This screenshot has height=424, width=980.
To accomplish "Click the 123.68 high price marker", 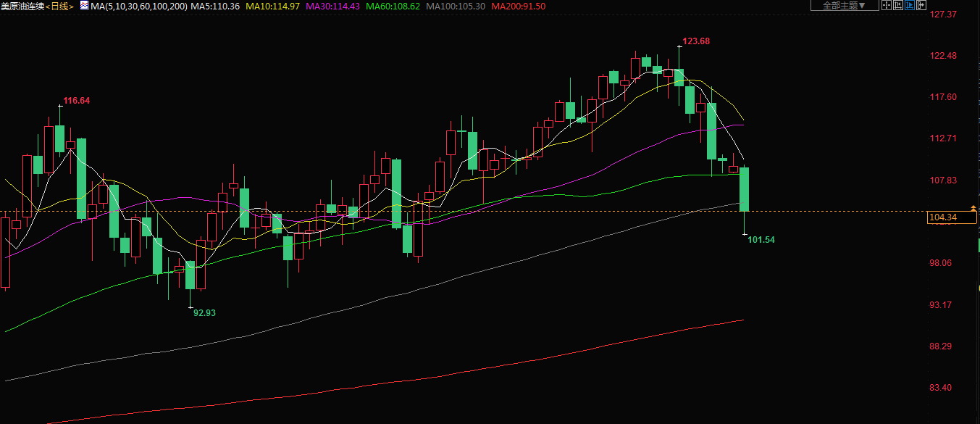I will point(696,41).
